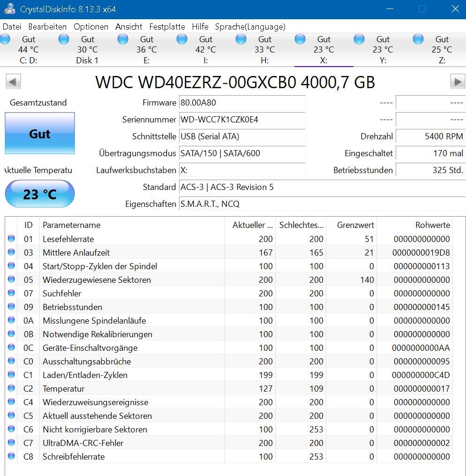Open the Datei menu
Image resolution: width=466 pixels, height=476 pixels.
click(12, 27)
